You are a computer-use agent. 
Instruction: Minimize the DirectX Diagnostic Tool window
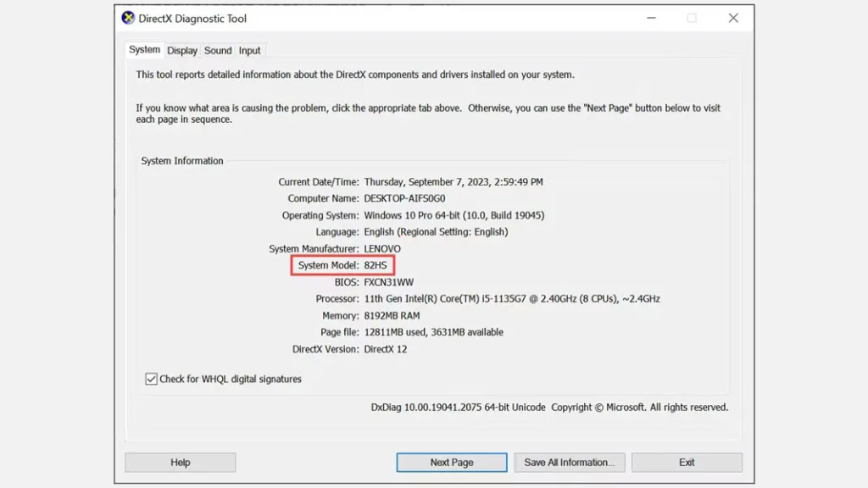[x=652, y=19]
